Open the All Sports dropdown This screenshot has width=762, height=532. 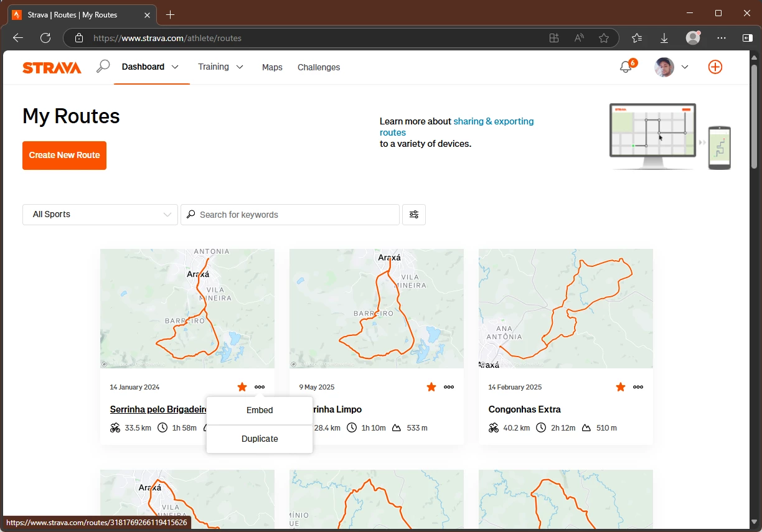point(100,215)
